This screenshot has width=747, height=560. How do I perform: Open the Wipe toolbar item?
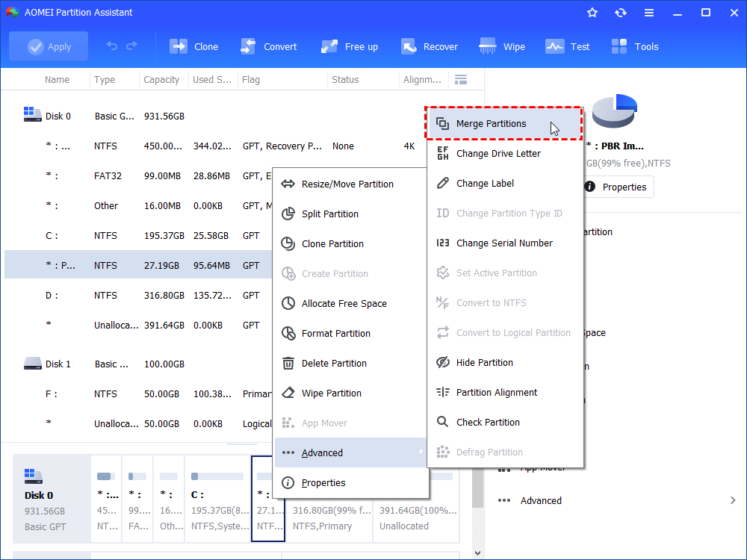tap(502, 46)
